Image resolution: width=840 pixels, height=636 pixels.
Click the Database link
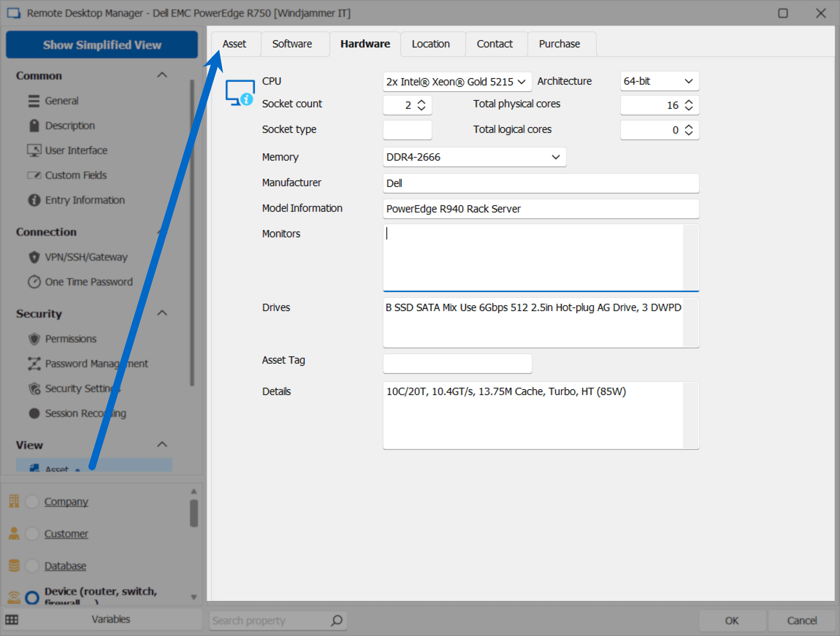(65, 566)
